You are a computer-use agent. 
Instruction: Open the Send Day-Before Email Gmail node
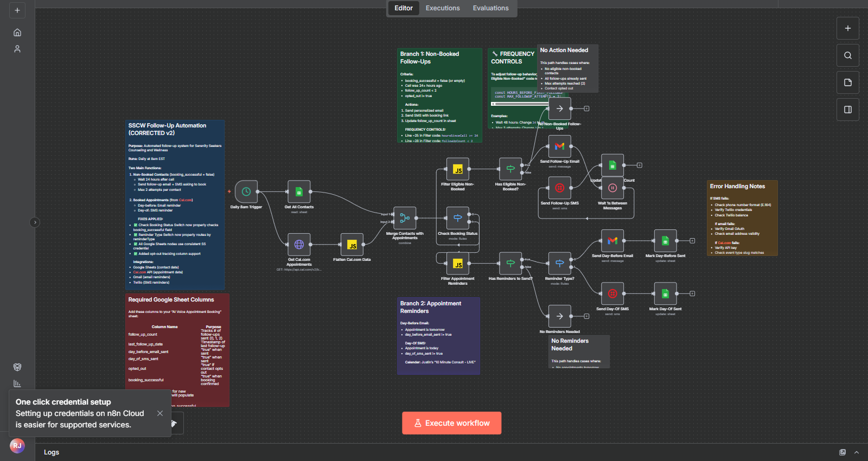[612, 240]
